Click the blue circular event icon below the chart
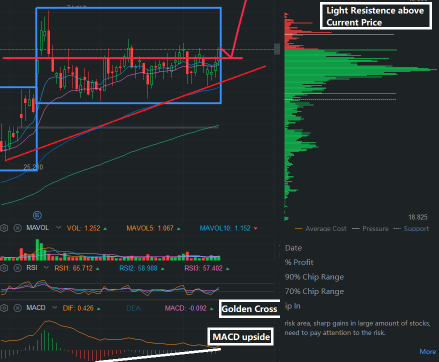439x362 pixels. click(x=37, y=215)
